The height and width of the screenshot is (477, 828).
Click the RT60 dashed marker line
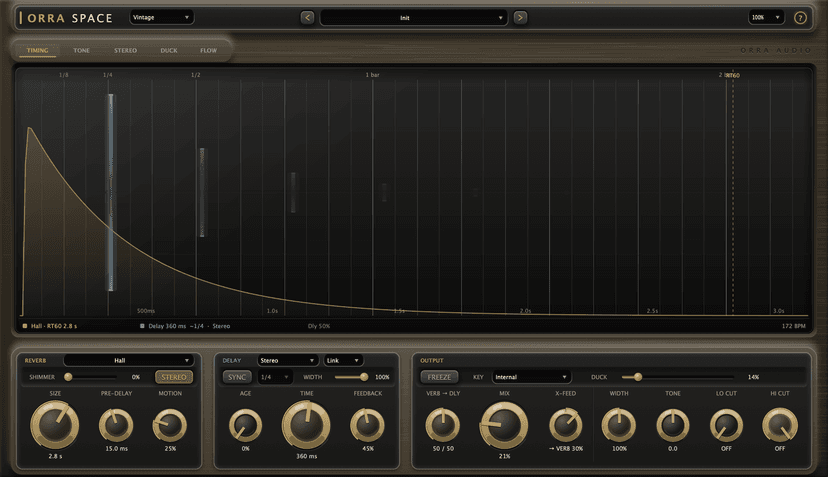pyautogui.click(x=733, y=195)
